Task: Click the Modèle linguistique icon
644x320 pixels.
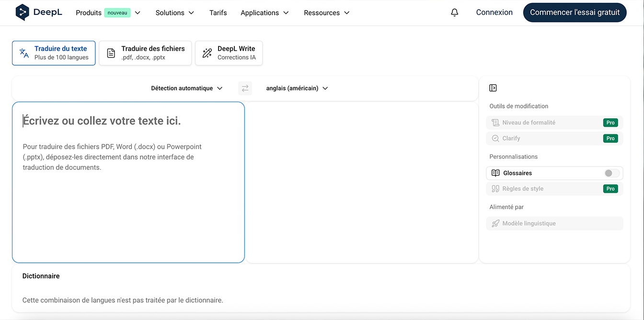Action: click(x=495, y=223)
